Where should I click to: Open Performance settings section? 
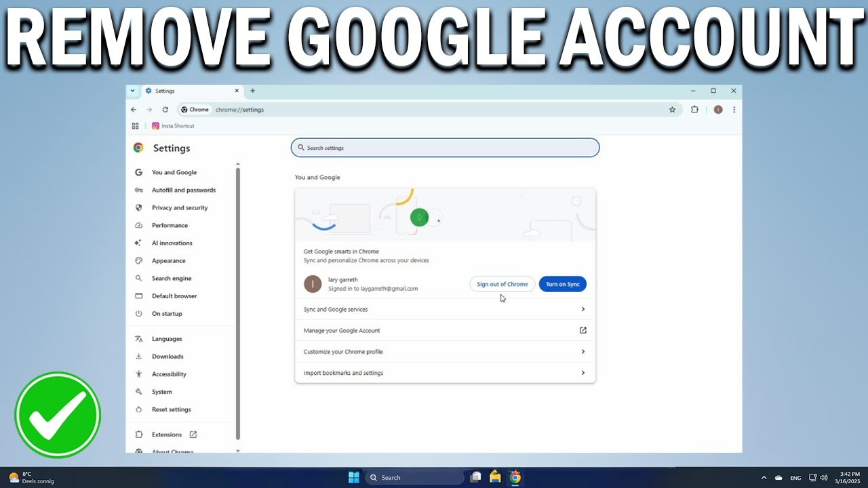click(x=170, y=226)
